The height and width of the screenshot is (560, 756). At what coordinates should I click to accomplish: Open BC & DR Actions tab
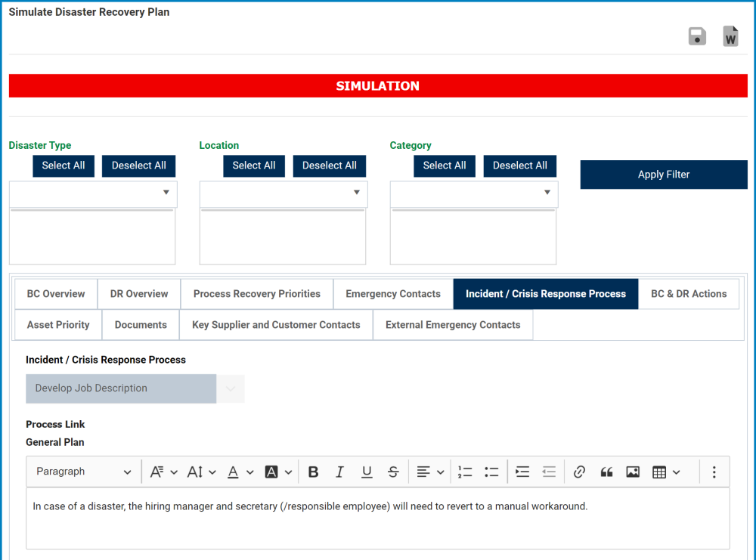pos(689,294)
